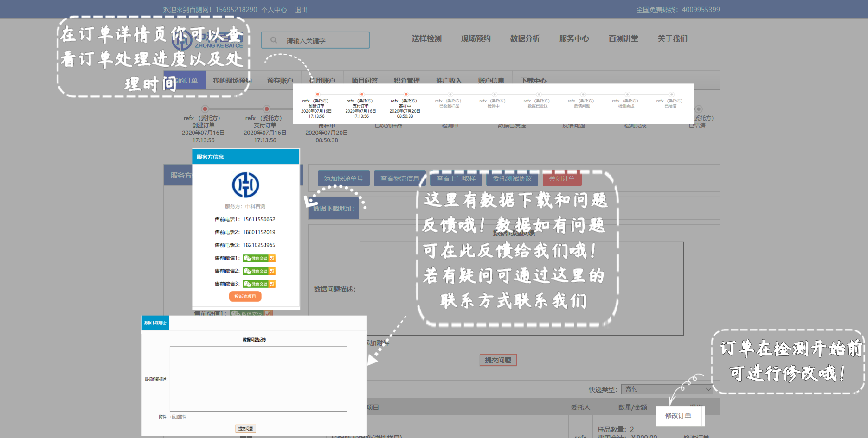Open WeChat chat for 售前微信2
Image resolution: width=868 pixels, height=438 pixels.
(256, 271)
